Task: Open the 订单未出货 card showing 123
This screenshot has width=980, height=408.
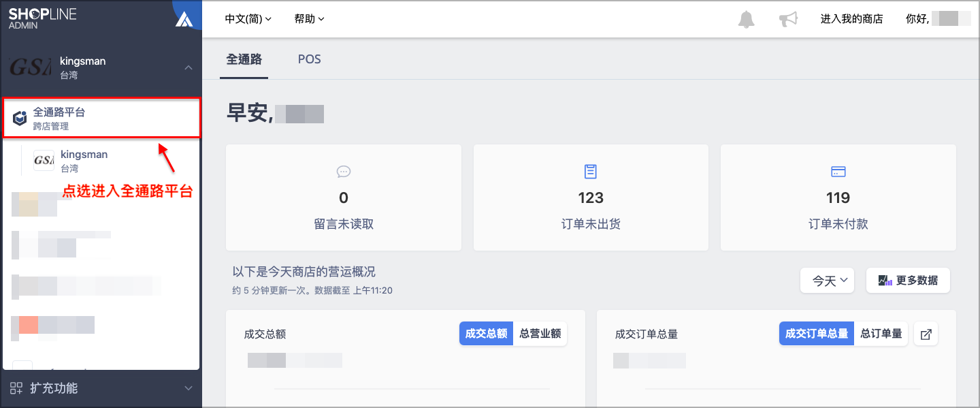Action: (591, 198)
